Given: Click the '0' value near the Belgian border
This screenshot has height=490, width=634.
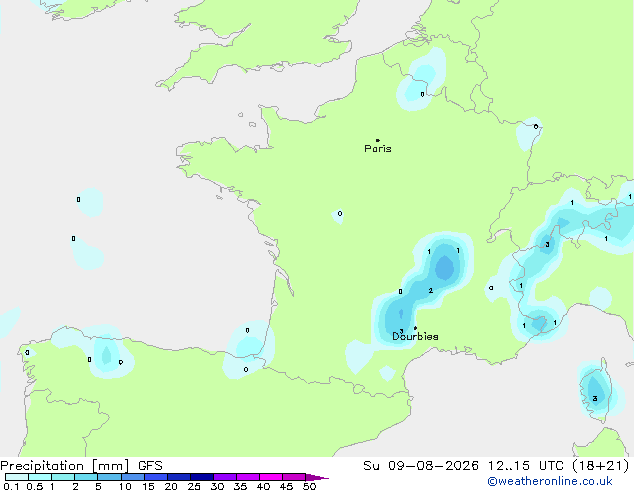Looking at the screenshot, I should 422,94.
